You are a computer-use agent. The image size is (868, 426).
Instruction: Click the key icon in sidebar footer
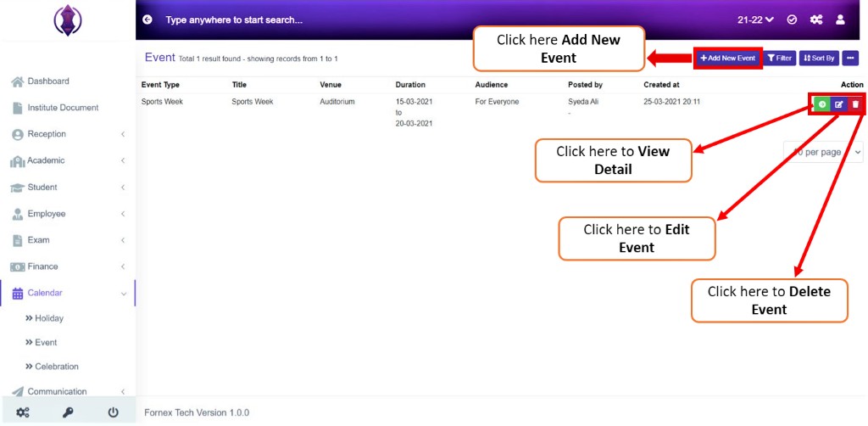(68, 412)
